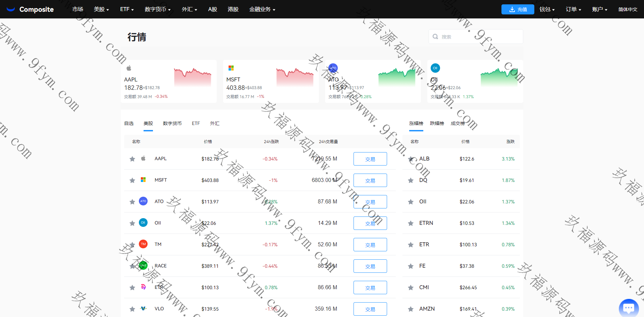Click the VLO stock logo icon
The image size is (644, 317).
tap(143, 309)
